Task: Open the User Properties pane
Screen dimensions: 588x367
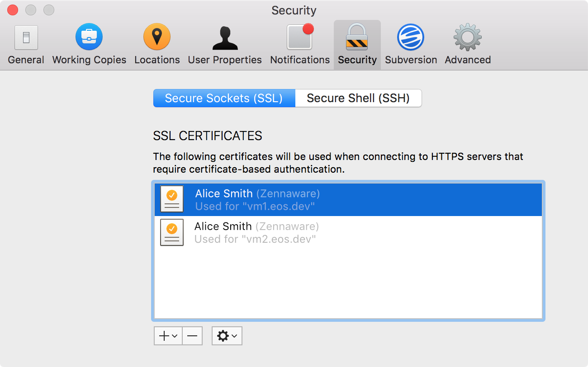Action: click(x=225, y=43)
